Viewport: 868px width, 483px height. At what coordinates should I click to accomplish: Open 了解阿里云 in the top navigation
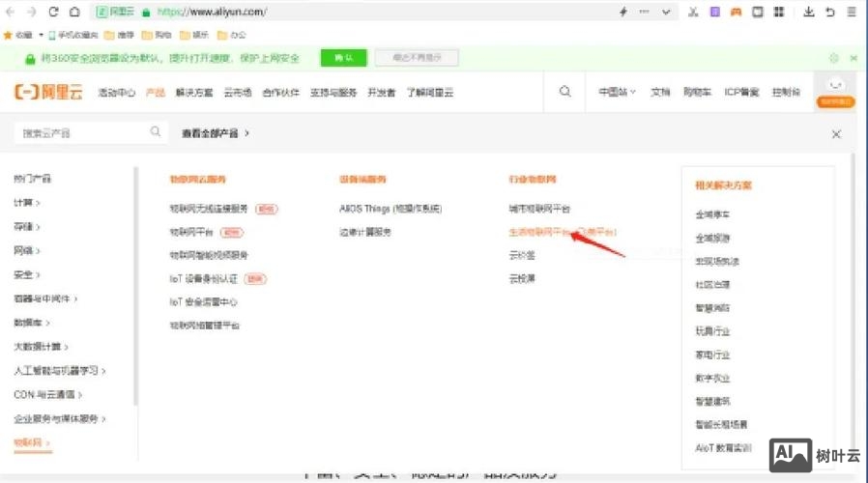coord(430,93)
